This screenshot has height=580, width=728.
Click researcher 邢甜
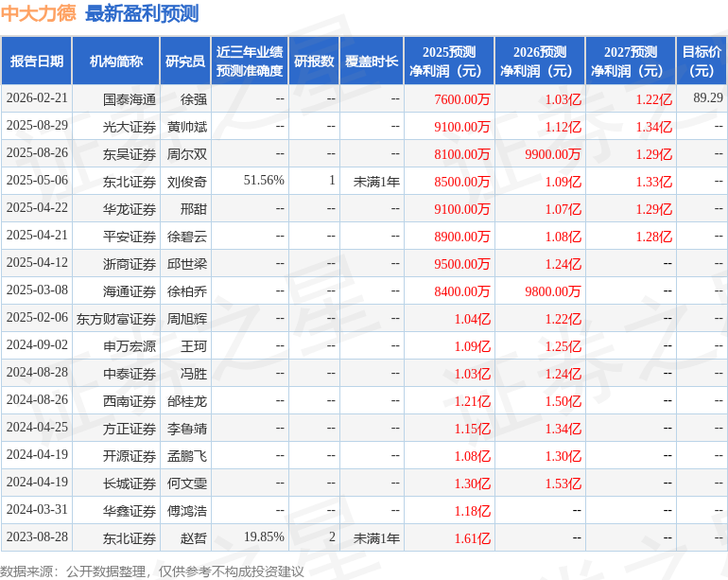pyautogui.click(x=194, y=209)
